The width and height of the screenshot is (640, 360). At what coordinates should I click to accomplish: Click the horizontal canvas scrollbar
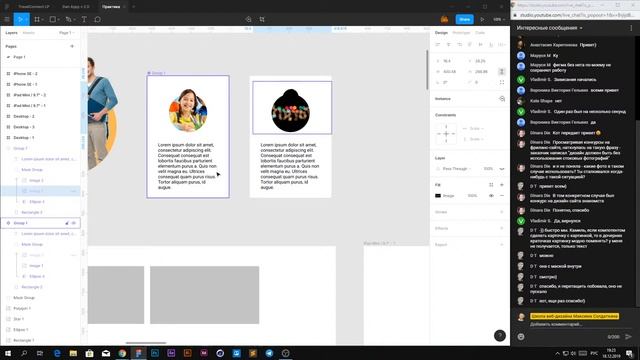coord(146,343)
